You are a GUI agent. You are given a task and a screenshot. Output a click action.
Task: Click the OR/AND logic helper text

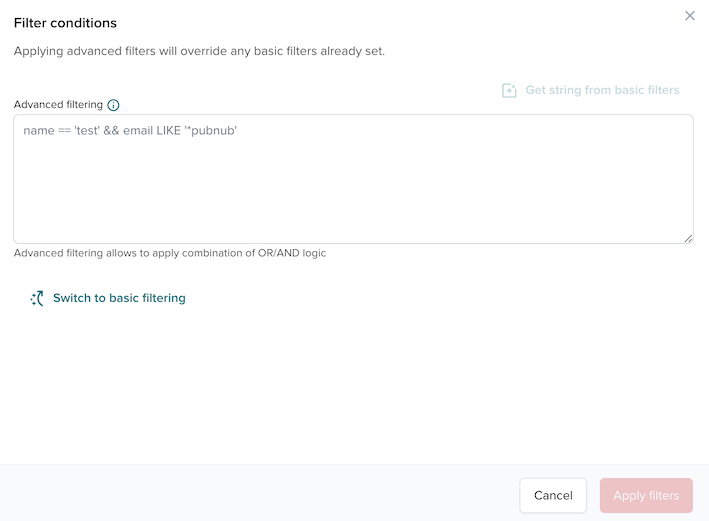pyautogui.click(x=170, y=253)
